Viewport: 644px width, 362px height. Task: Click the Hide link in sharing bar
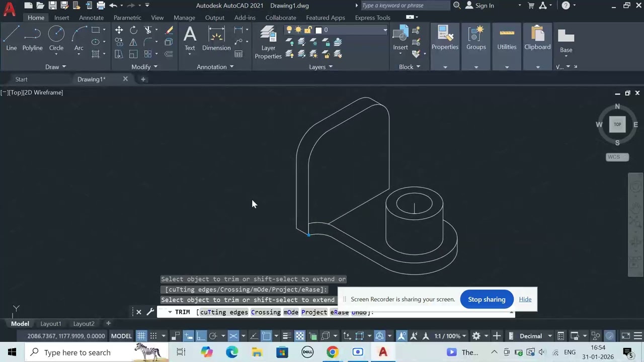[525, 299]
